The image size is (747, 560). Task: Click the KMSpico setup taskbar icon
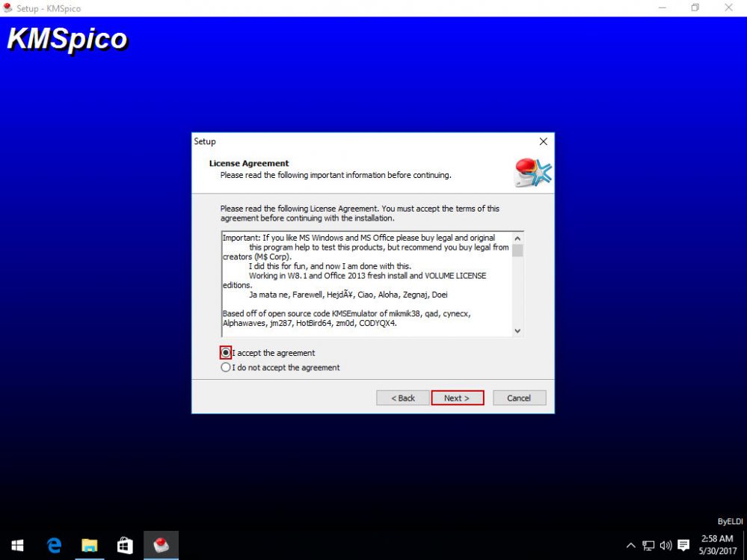coord(161,545)
